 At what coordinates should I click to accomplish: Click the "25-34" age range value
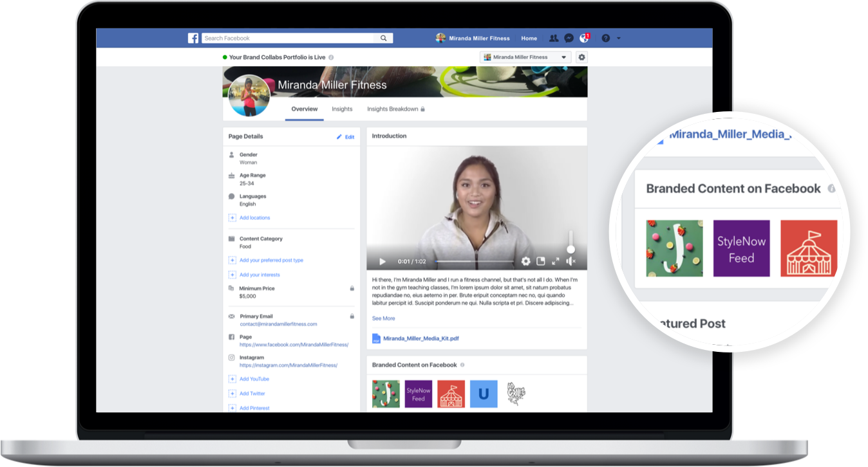pos(247,183)
